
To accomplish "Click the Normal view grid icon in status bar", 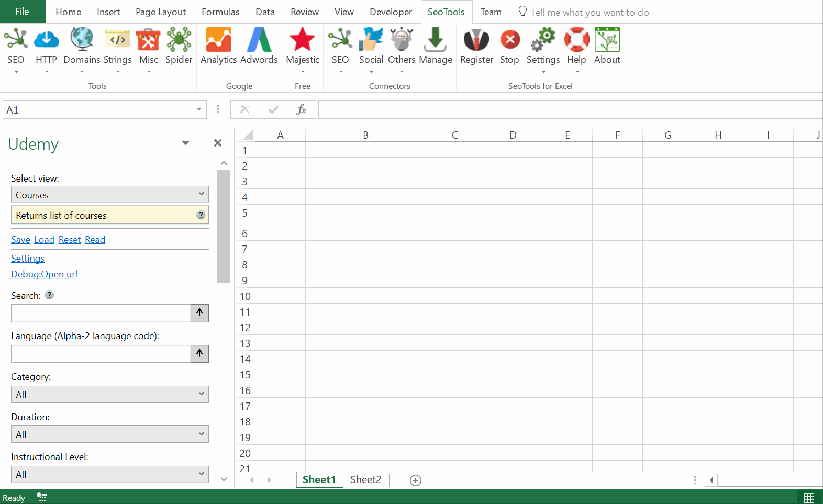I will coord(809,498).
